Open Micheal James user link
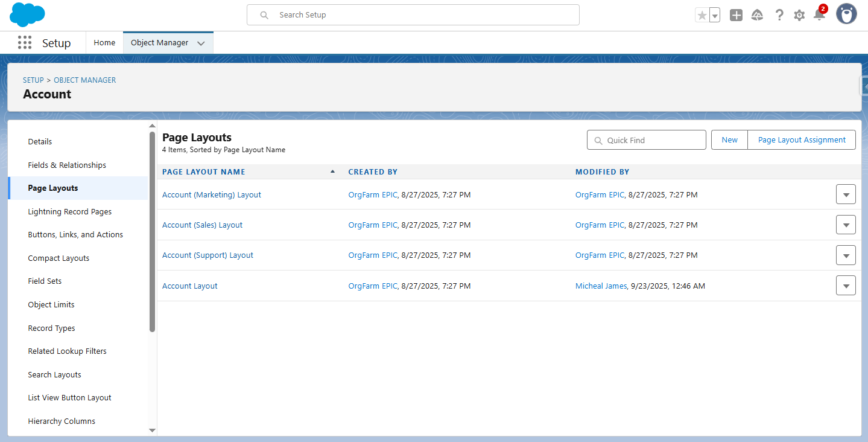 tap(601, 286)
